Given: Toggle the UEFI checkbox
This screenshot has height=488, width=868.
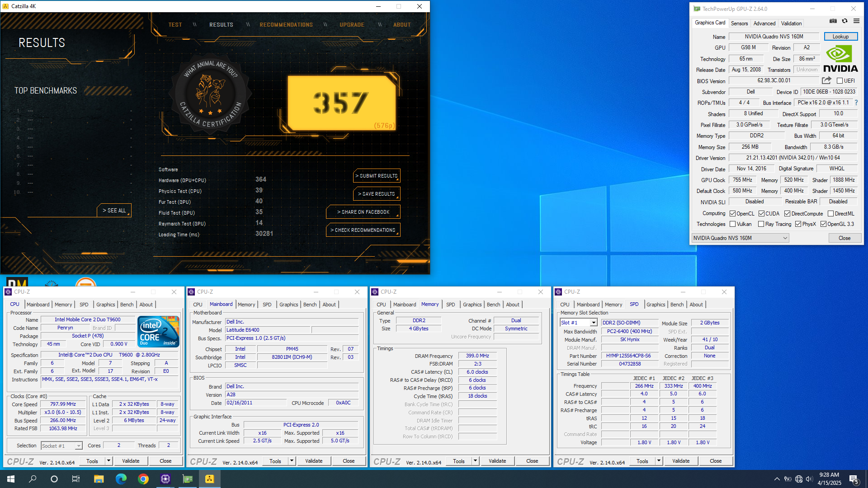Looking at the screenshot, I should coord(840,81).
